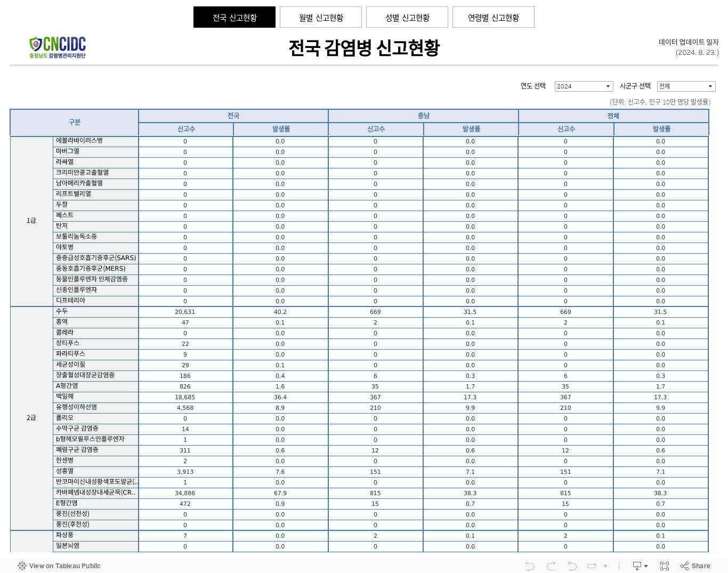Click the Undo arrow in the Tableau toolbar
728x573 pixels.
pyautogui.click(x=529, y=566)
